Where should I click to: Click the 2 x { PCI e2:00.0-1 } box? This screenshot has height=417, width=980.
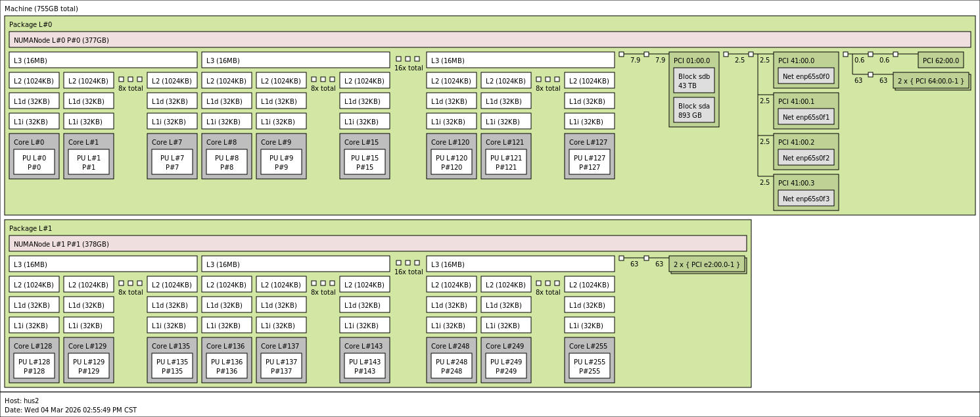[x=707, y=264]
